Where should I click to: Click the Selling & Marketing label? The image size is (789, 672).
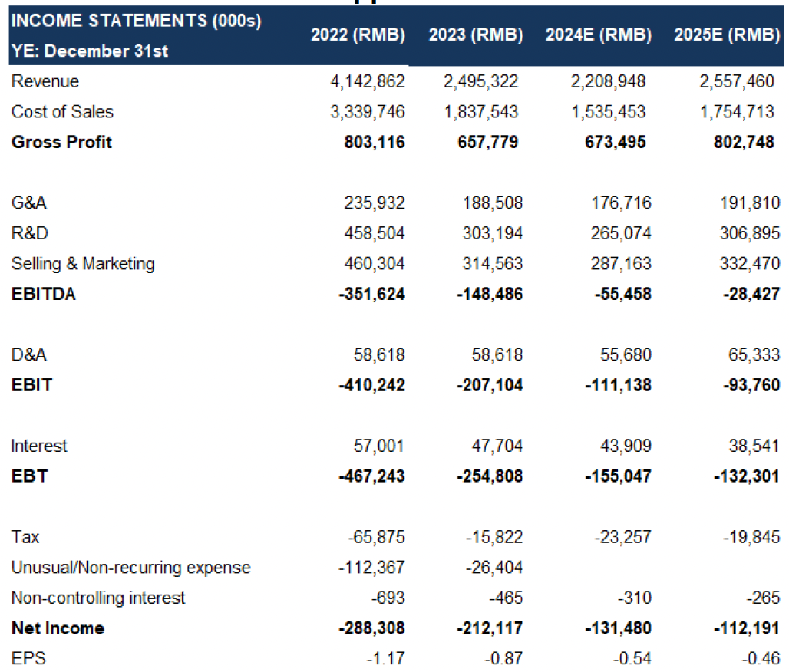click(x=83, y=264)
